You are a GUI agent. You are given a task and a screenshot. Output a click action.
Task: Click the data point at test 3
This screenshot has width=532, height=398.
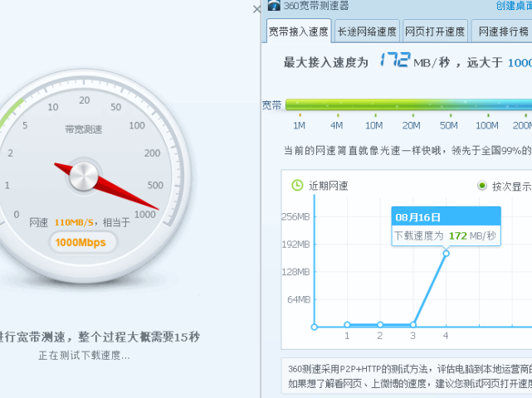tap(412, 324)
